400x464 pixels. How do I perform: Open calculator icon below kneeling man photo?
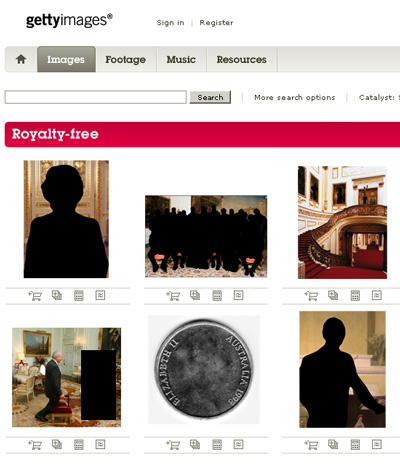(79, 444)
